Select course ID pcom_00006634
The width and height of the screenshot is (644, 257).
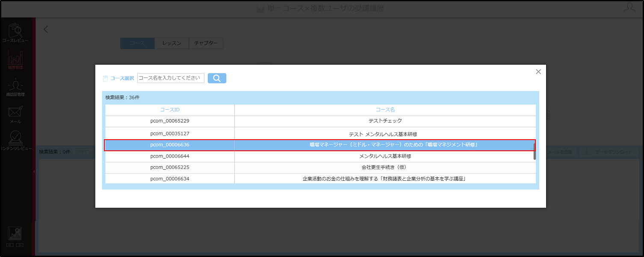point(170,179)
